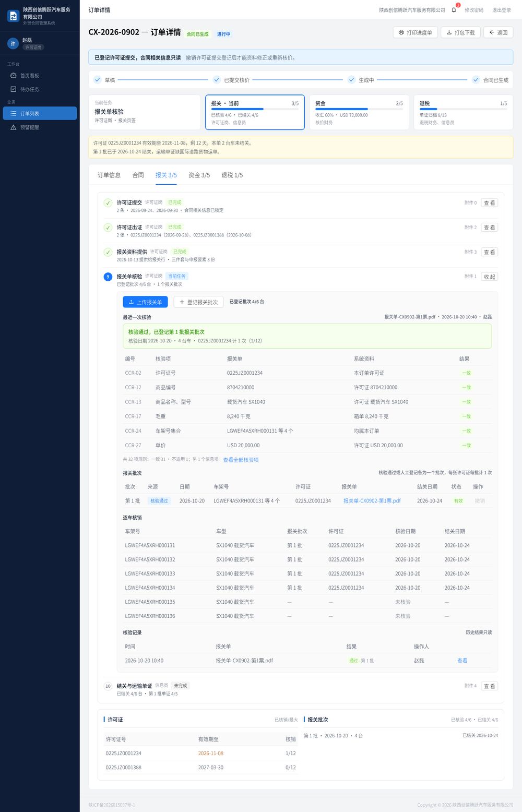Select 订单列表 in the sidebar
This screenshot has height=812, width=522.
tap(40, 113)
